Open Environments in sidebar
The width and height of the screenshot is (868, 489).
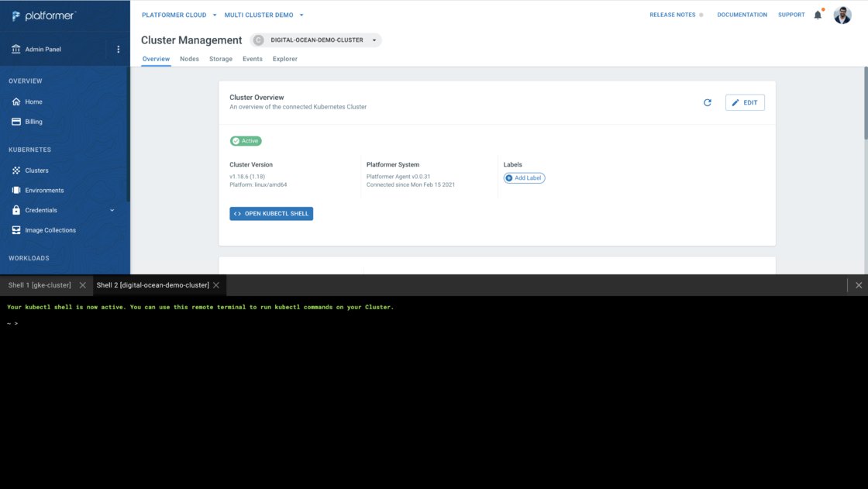coord(44,191)
